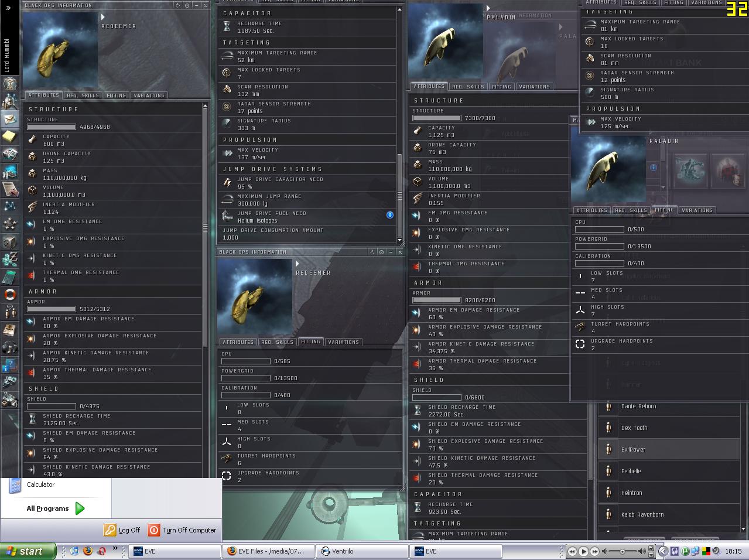Open All Programs in the Start menu
Viewport: 749px width, 560px height.
(x=56, y=508)
